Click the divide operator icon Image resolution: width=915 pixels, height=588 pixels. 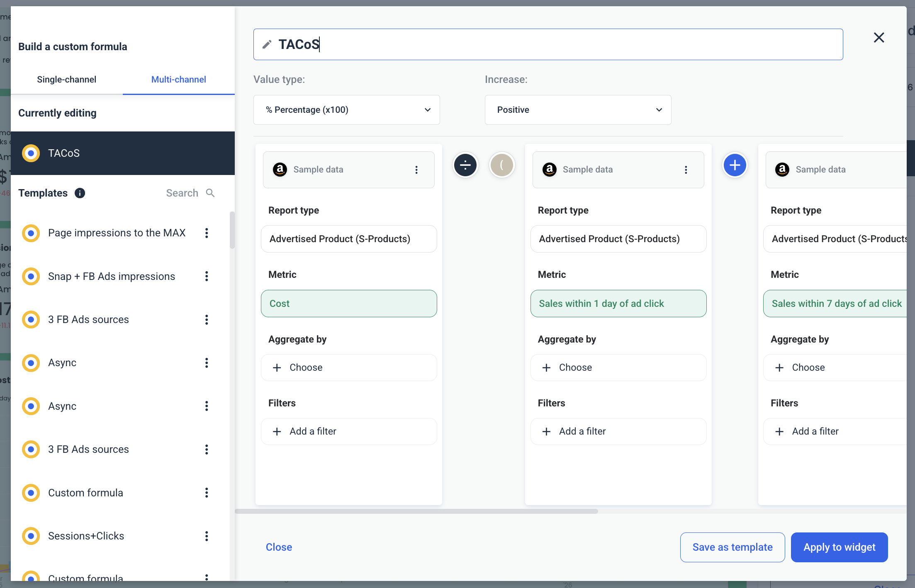(465, 165)
